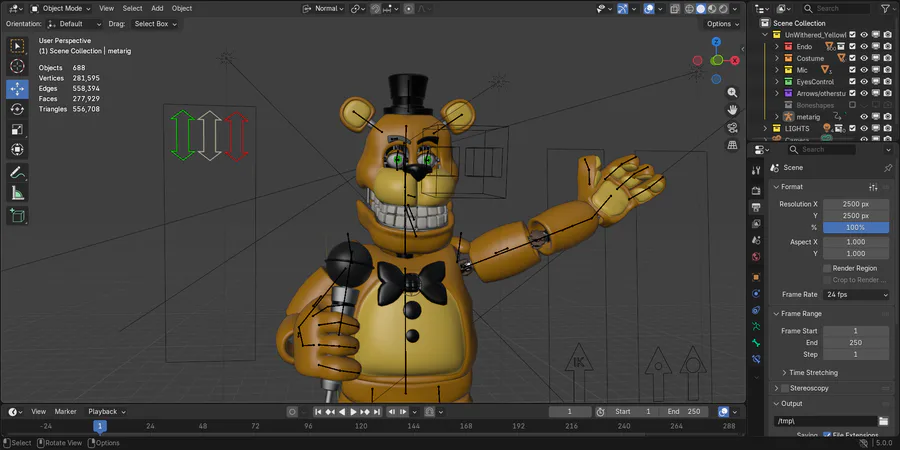
Task: Switch to material preview shading
Action: point(712,9)
